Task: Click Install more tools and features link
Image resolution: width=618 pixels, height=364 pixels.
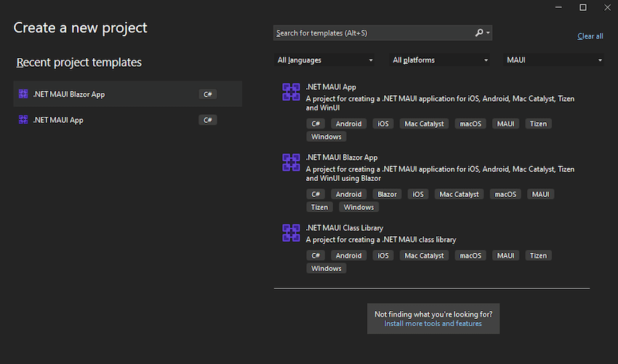Action: coord(433,323)
